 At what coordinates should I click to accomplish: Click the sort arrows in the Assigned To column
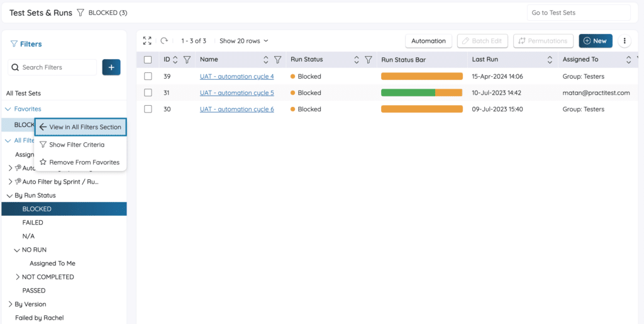tap(628, 60)
